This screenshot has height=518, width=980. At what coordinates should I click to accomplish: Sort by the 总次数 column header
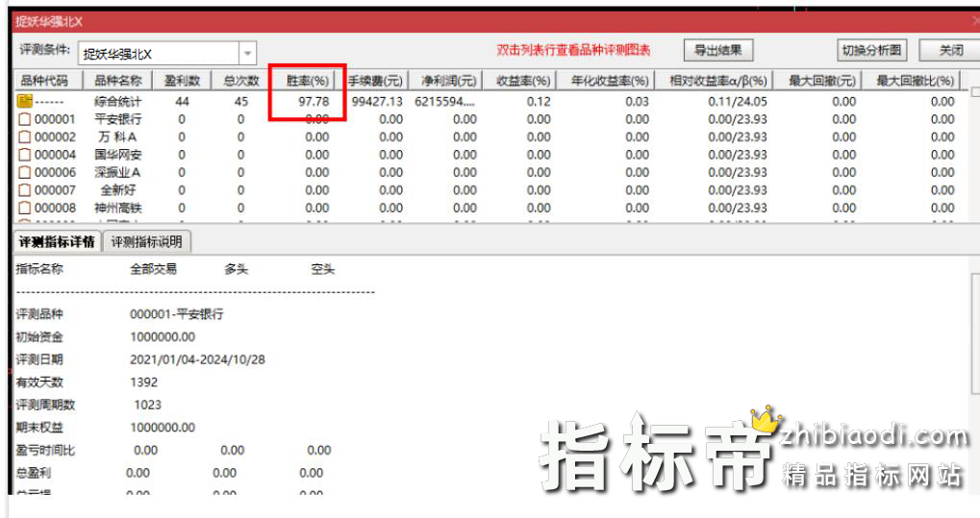241,81
